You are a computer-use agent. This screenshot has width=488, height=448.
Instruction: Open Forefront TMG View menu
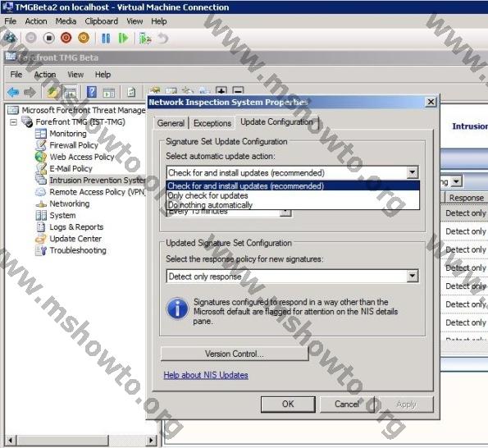[x=75, y=75]
